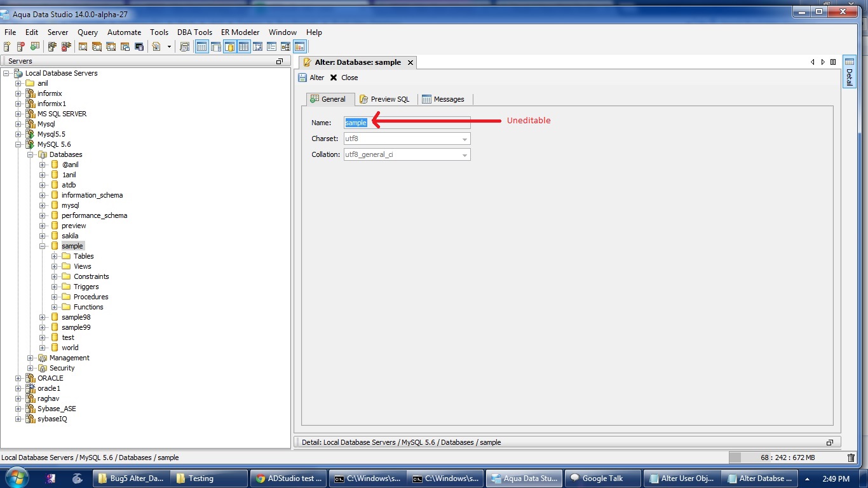
Task: Click the taskbar clock showing 2:49 PM
Action: [836, 478]
